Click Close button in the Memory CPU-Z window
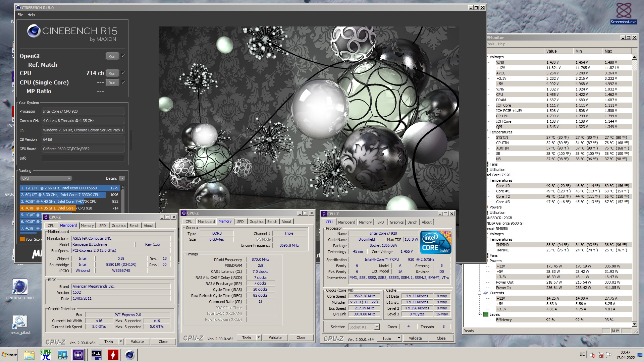Viewport: 644px width, 362px height. point(301,338)
